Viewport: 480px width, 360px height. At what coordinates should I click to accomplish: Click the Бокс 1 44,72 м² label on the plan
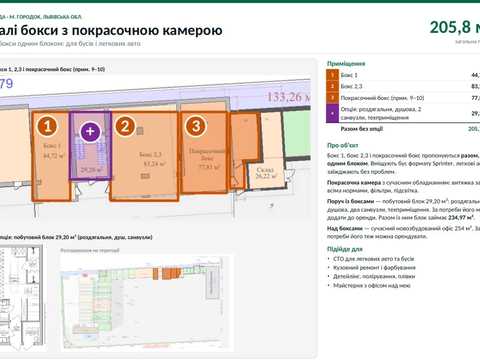tap(53, 151)
